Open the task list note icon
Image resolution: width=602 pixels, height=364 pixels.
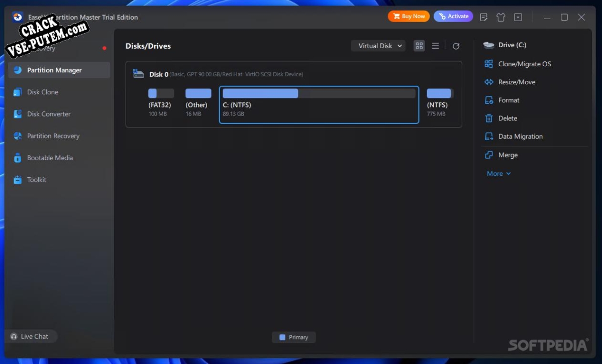coord(484,17)
